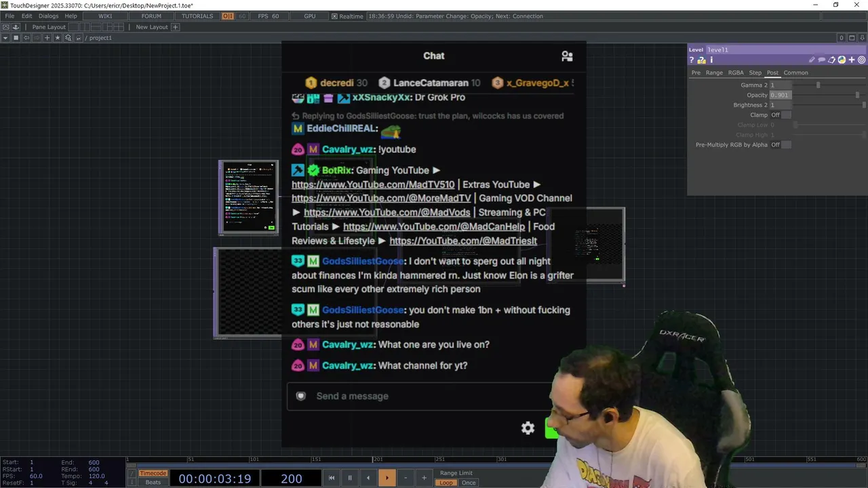Adjust the Brightness 2 slider handle
This screenshot has height=488, width=868.
click(x=864, y=105)
